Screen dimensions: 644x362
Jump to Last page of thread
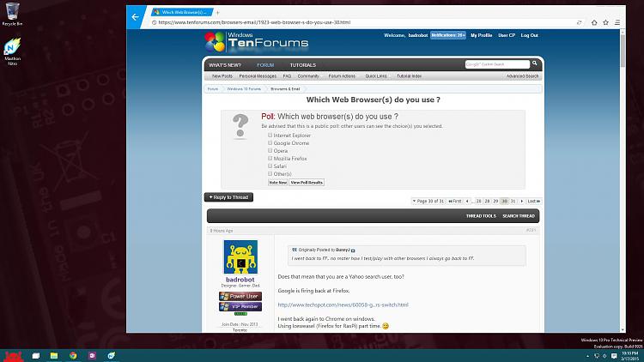534,201
